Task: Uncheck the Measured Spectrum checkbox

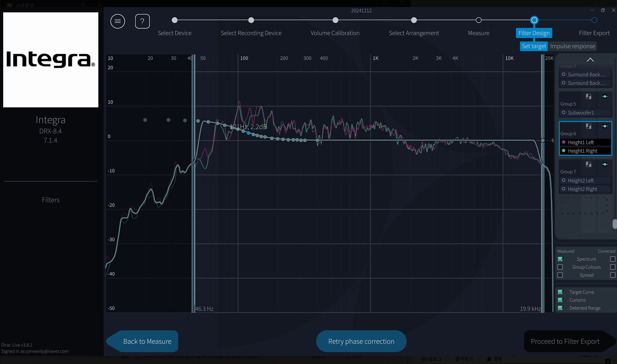Action: [560, 259]
